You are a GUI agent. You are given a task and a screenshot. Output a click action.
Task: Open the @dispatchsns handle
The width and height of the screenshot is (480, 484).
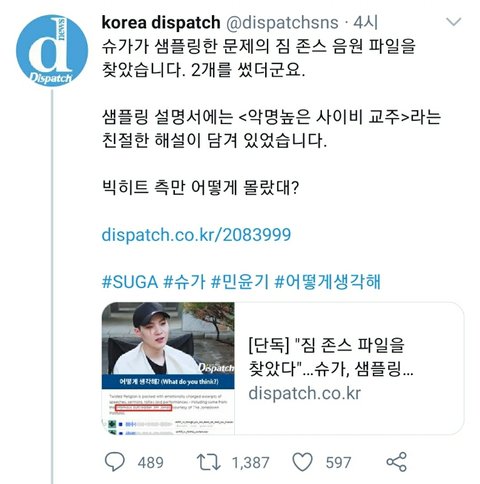coord(282,23)
